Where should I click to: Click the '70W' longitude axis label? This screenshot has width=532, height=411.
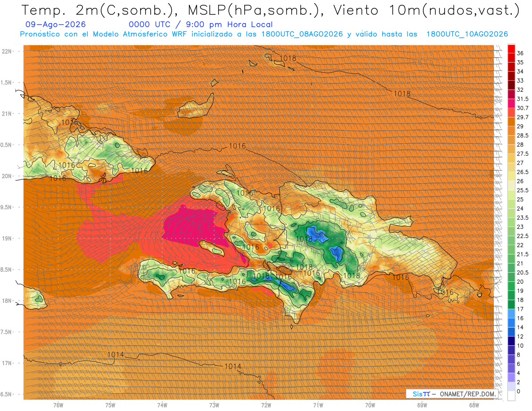click(370, 405)
